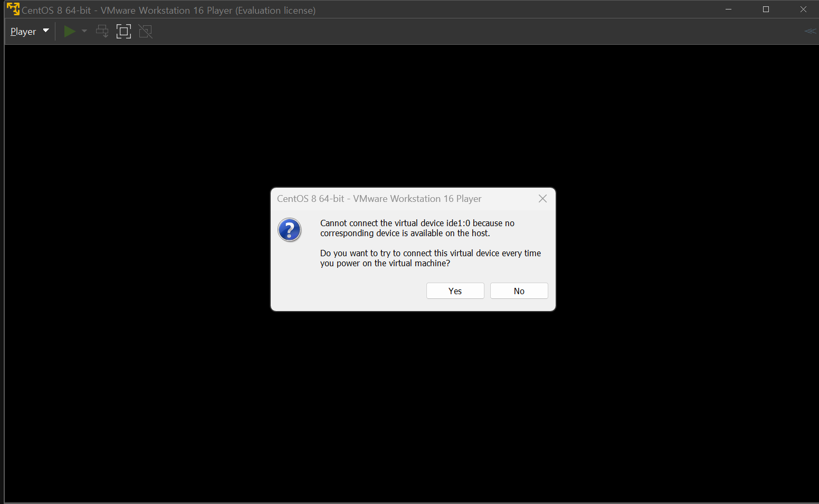The image size is (819, 504).
Task: Click the 'Cannot connect the virtual device' message
Action: (x=417, y=228)
